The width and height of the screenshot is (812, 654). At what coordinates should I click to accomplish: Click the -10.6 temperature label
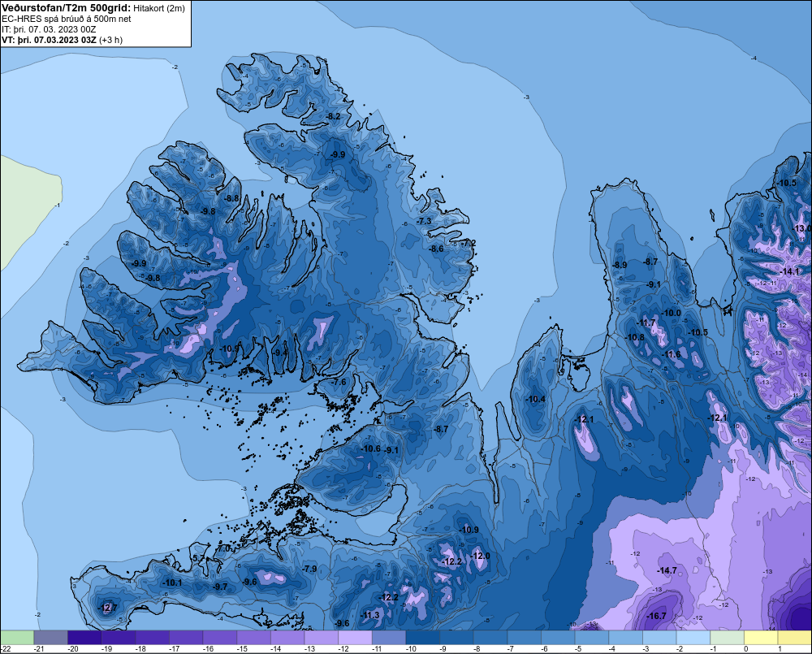pos(371,448)
